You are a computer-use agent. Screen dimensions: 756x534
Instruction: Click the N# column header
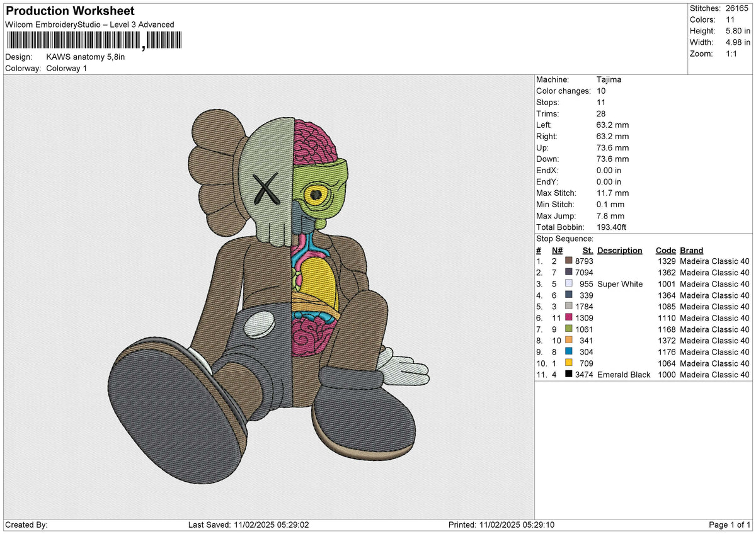coord(556,250)
